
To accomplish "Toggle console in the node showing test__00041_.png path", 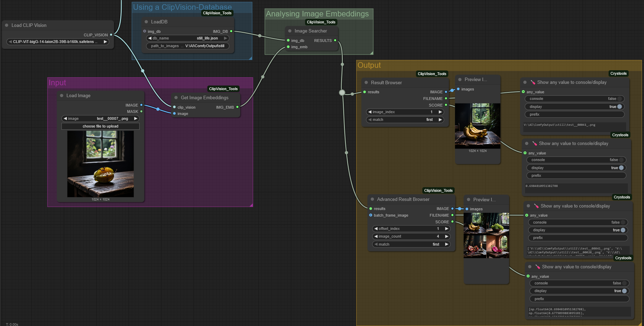I will (574, 99).
